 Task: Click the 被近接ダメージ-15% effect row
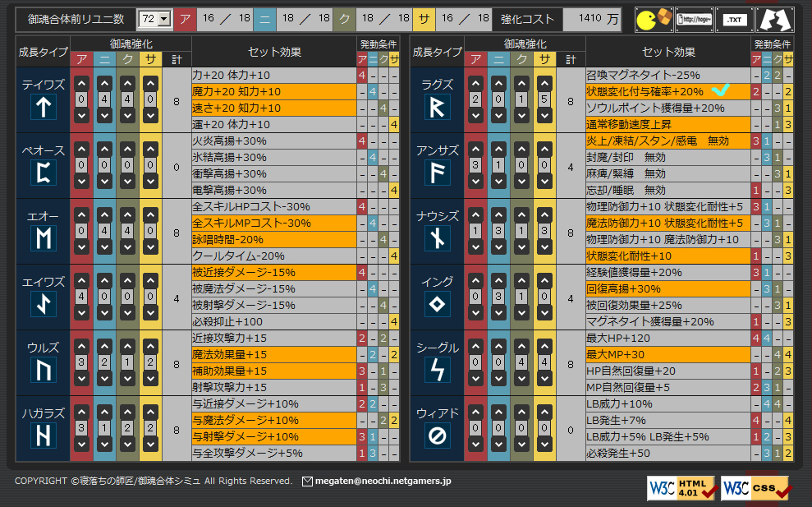274,272
